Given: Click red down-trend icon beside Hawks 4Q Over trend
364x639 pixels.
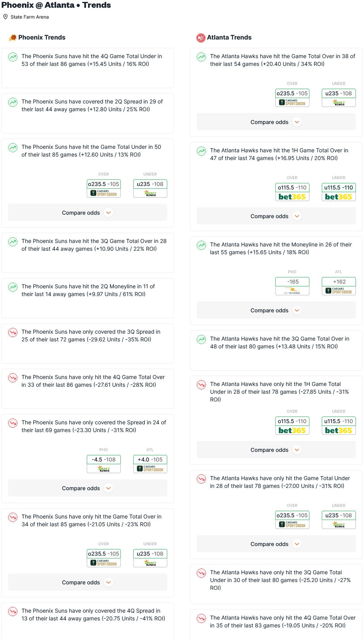Looking at the screenshot, I should 201,618.
